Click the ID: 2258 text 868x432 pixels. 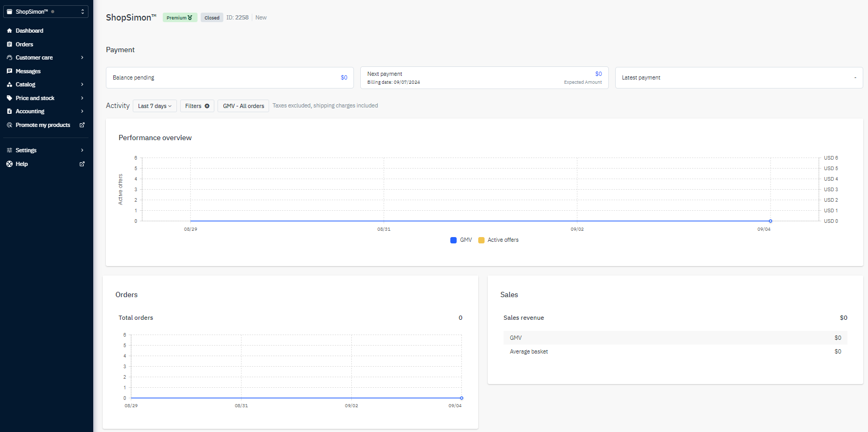(x=238, y=17)
